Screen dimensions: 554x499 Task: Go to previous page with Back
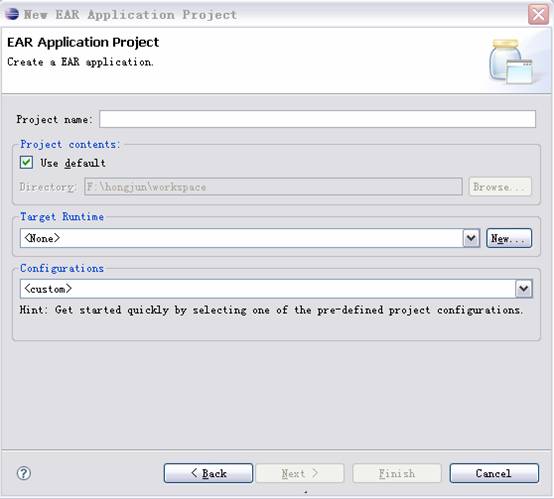click(208, 473)
